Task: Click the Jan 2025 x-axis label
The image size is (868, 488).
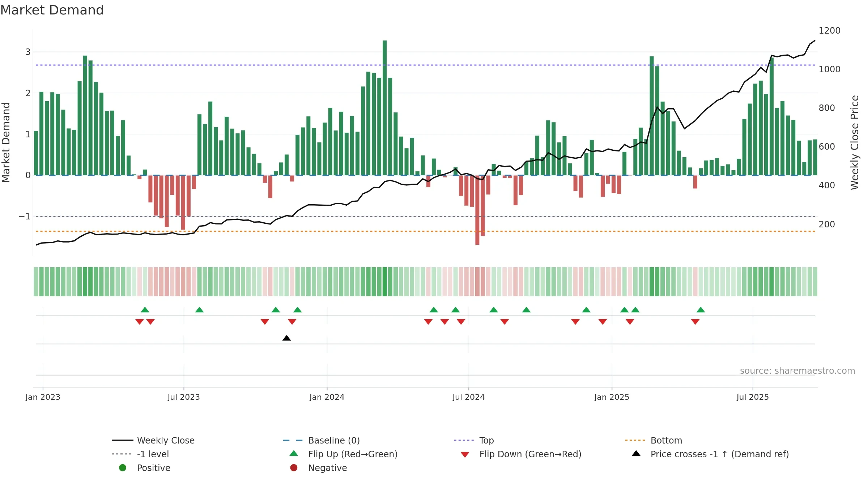Action: [612, 397]
